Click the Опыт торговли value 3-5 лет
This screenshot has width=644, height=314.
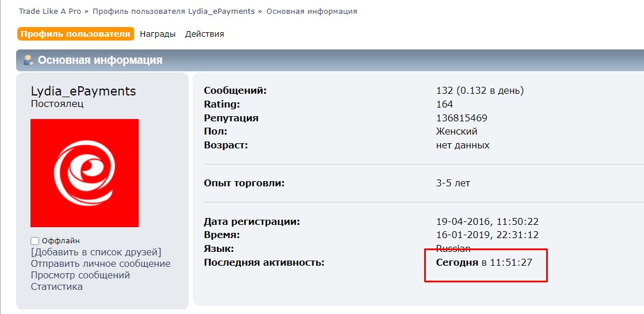[x=453, y=183]
